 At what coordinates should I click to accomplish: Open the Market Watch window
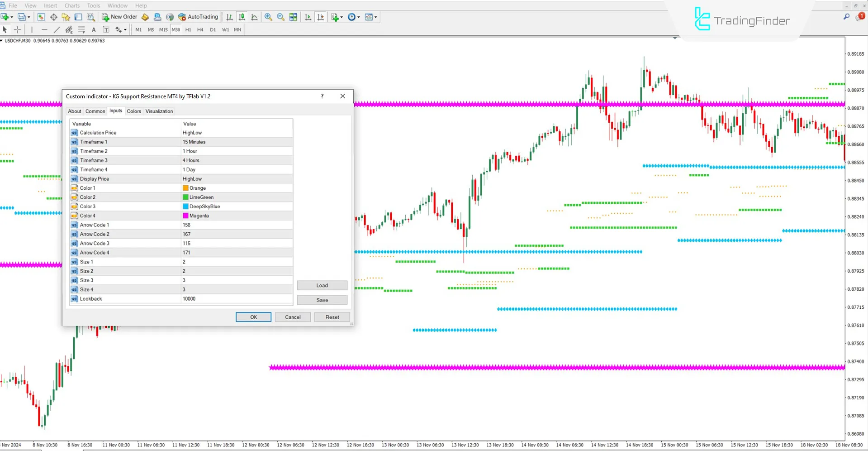pyautogui.click(x=40, y=17)
